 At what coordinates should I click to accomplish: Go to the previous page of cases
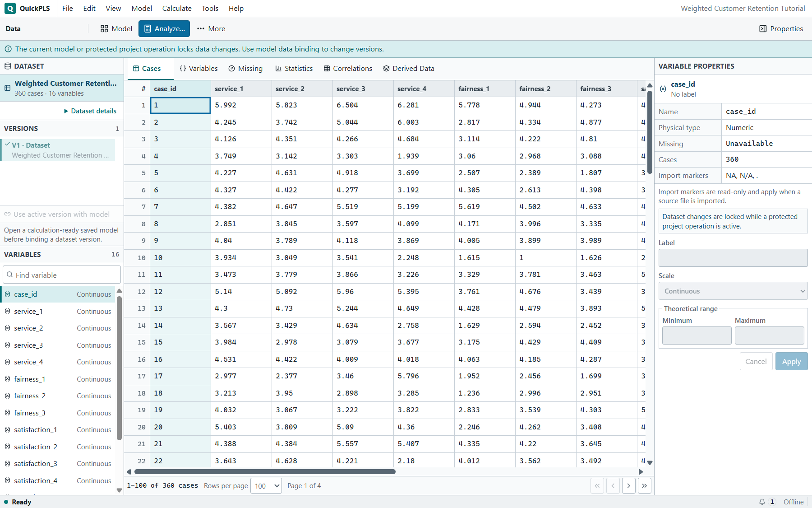[613, 486]
